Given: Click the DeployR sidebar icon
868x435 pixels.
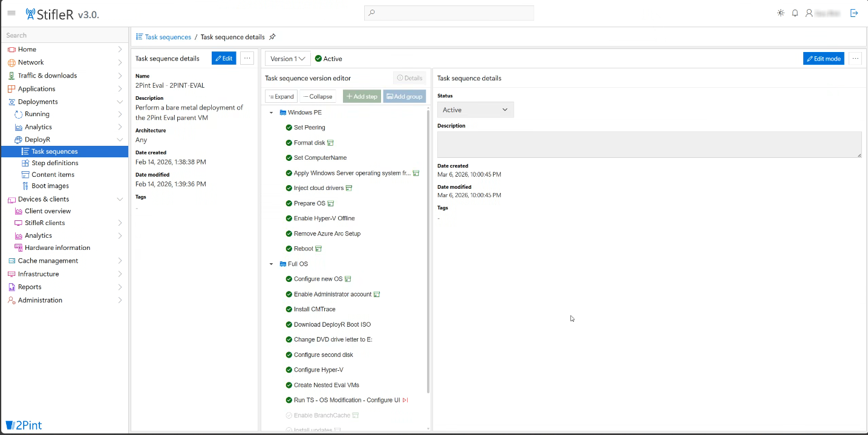Looking at the screenshot, I should point(18,140).
